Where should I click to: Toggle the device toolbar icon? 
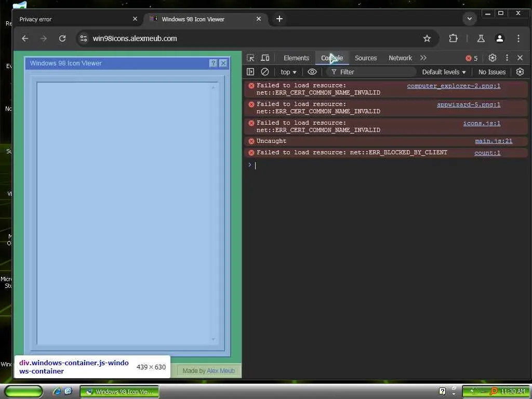265,58
